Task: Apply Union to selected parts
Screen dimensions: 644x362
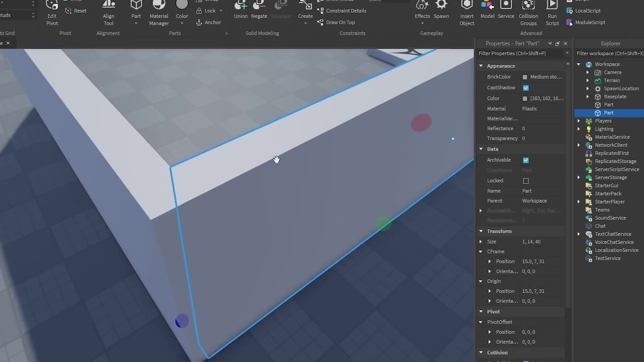Action: pos(240,10)
